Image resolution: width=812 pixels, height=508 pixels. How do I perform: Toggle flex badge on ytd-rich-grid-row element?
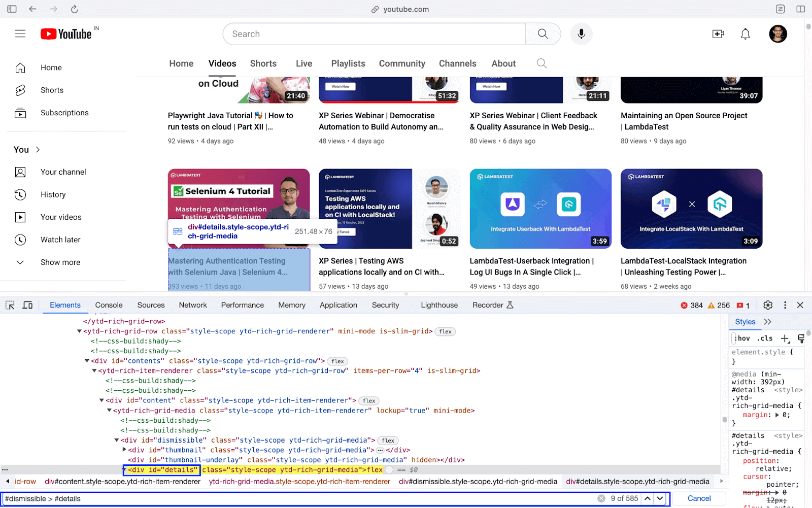(x=445, y=331)
